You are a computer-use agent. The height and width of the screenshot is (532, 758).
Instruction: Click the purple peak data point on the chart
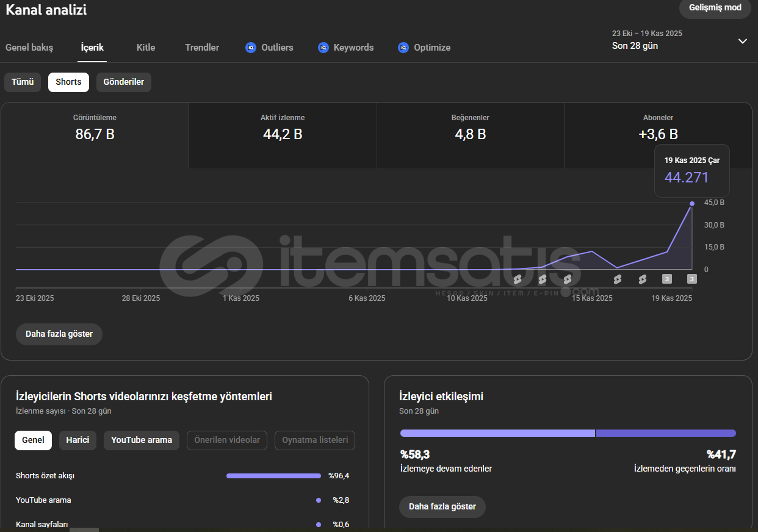coord(691,204)
